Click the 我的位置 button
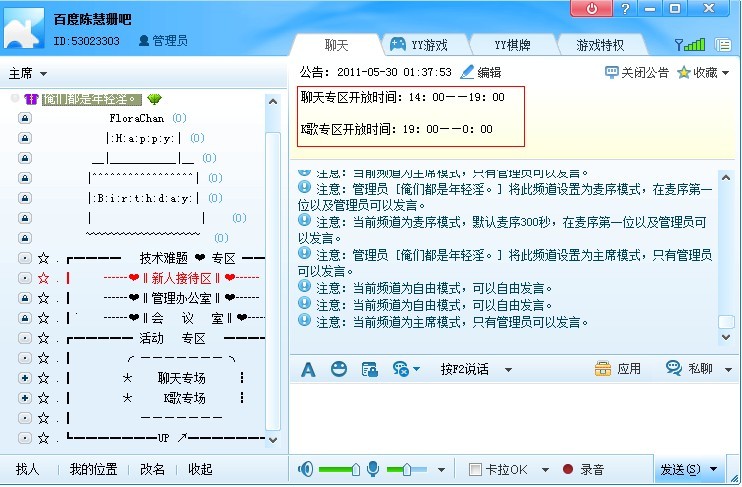 (x=93, y=469)
